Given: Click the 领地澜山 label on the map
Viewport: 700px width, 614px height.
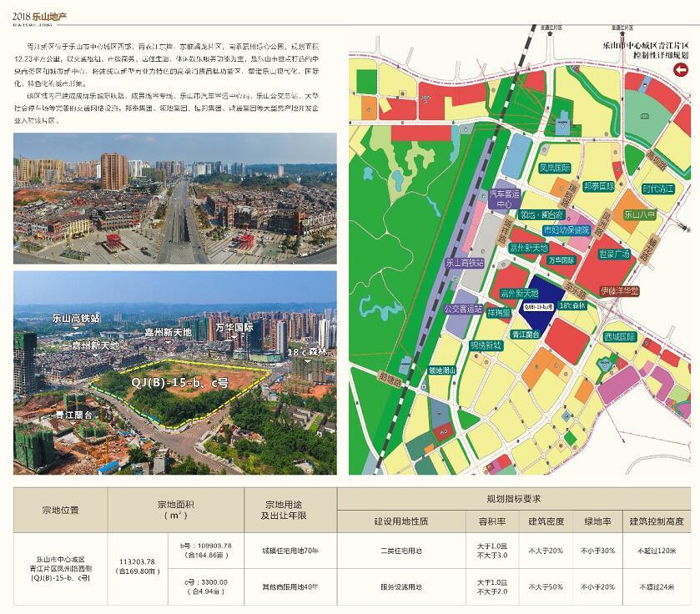Looking at the screenshot, I should (x=442, y=370).
